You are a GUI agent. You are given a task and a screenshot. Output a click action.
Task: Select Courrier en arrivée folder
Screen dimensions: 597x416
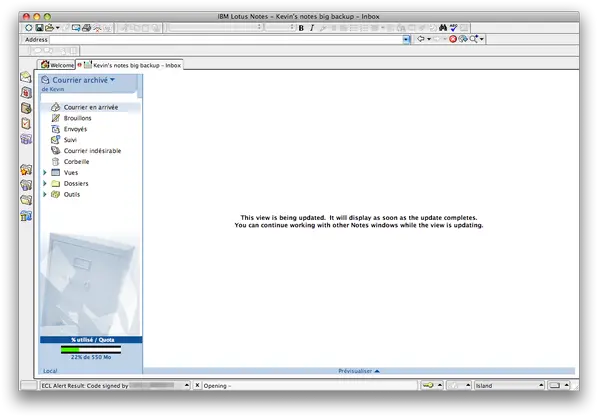pyautogui.click(x=91, y=107)
